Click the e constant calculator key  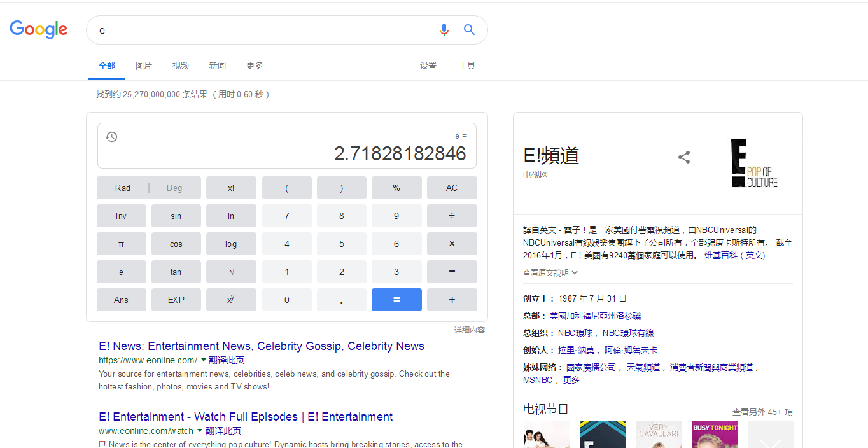[x=122, y=272]
